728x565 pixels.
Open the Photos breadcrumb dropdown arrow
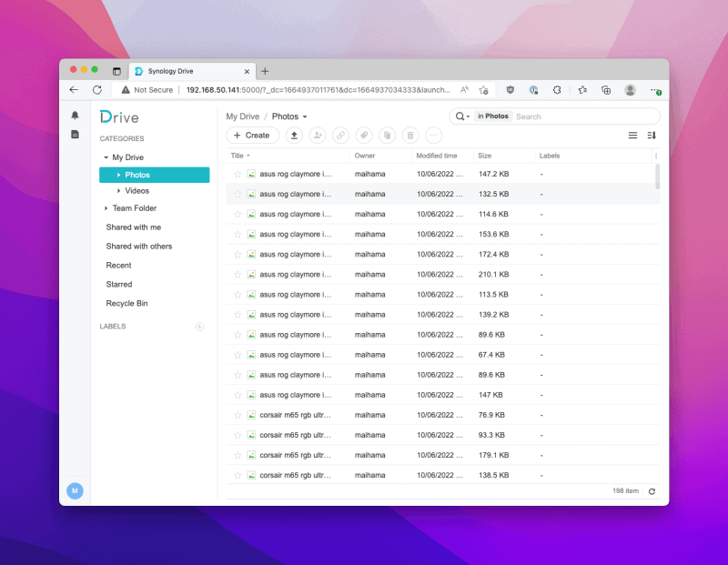click(x=305, y=117)
